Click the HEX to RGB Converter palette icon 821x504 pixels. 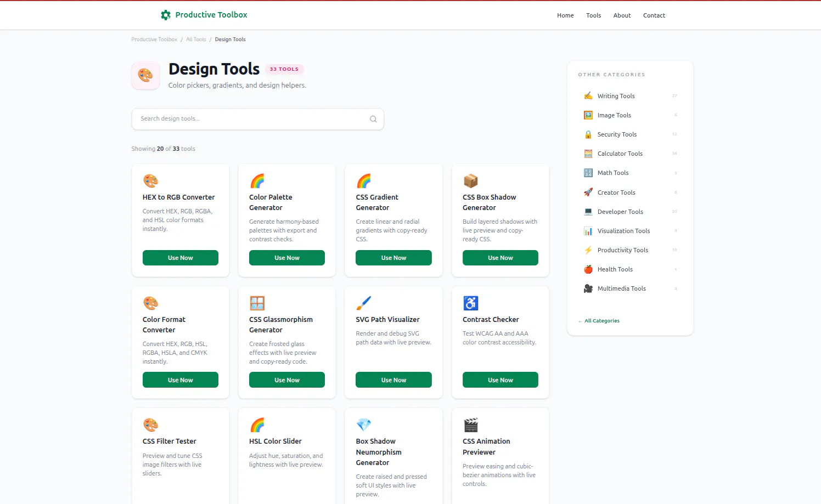(150, 180)
